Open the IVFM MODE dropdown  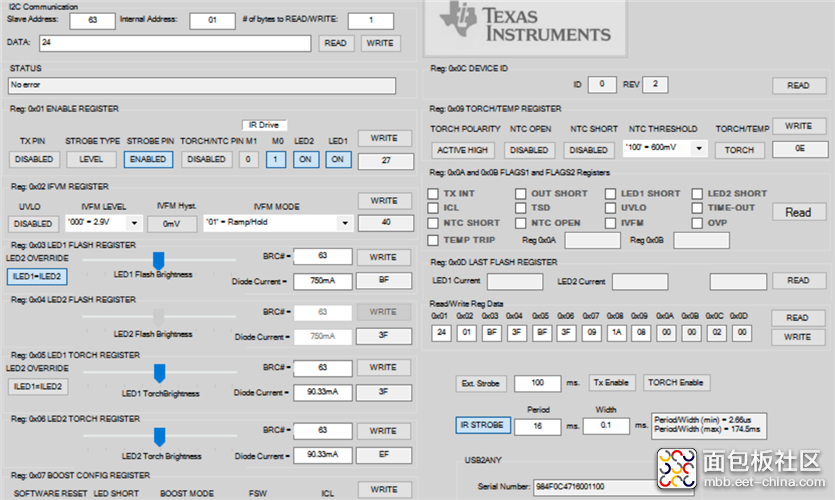tap(278, 223)
